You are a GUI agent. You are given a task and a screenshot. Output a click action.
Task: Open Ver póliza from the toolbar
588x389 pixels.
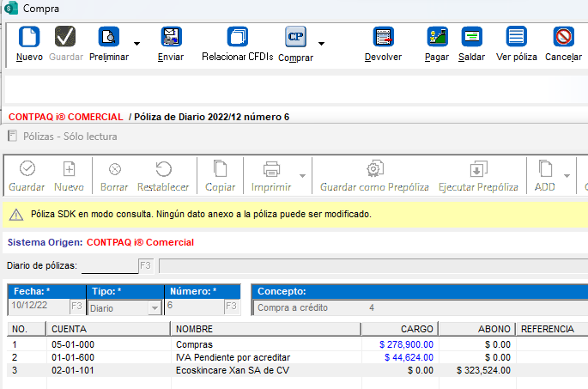[516, 37]
